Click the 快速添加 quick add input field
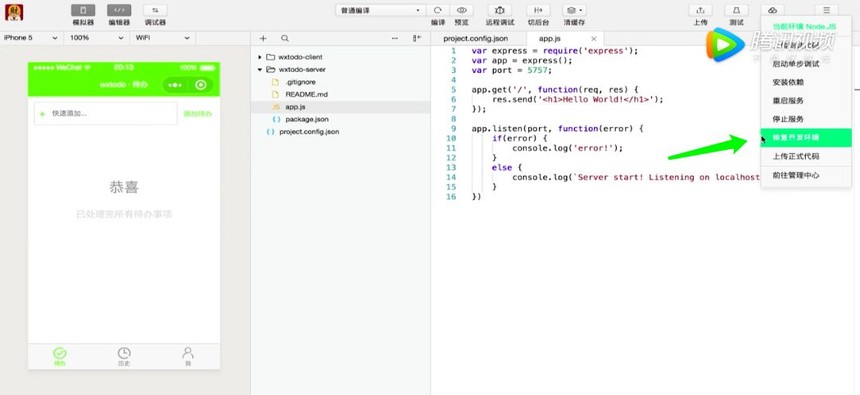This screenshot has height=395, width=860. point(106,114)
